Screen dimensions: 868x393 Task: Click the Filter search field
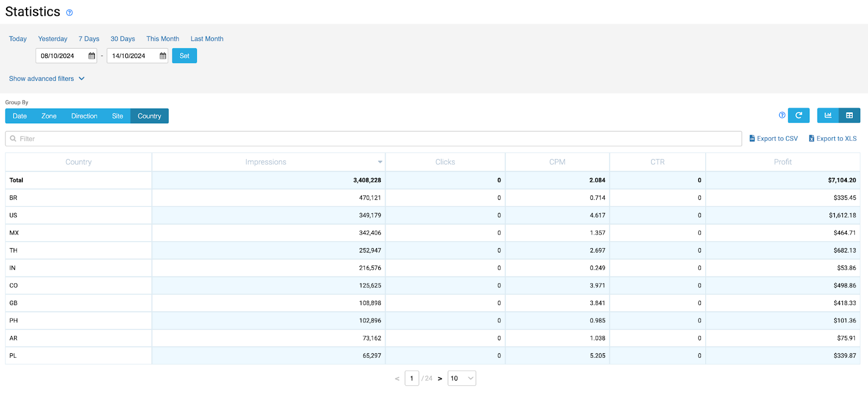[x=373, y=139]
